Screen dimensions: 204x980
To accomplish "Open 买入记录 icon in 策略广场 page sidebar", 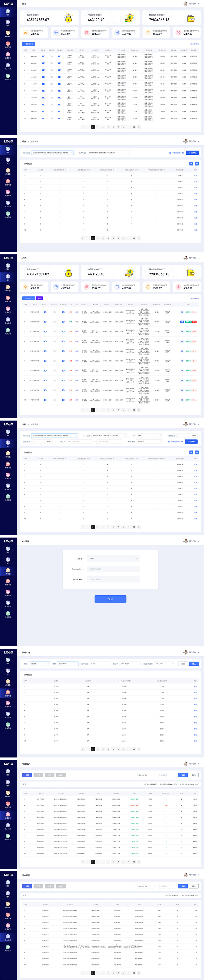I will point(8,714).
